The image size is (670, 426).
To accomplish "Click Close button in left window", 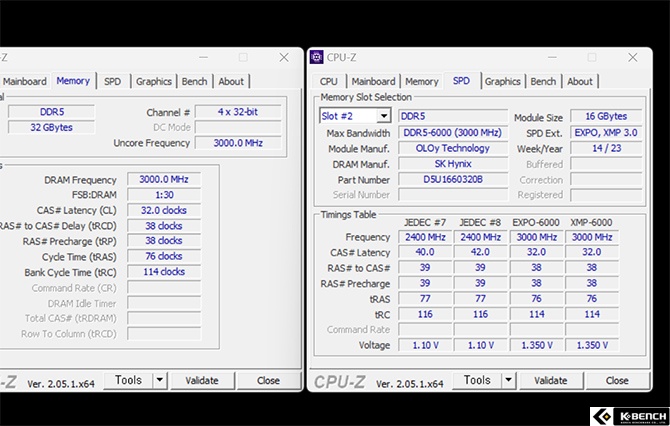I will coord(268,380).
